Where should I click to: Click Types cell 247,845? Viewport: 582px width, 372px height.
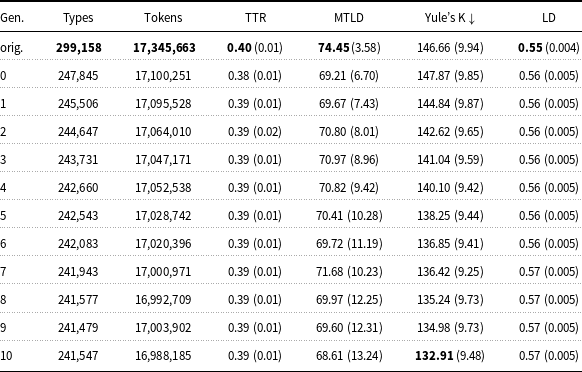pyautogui.click(x=78, y=76)
